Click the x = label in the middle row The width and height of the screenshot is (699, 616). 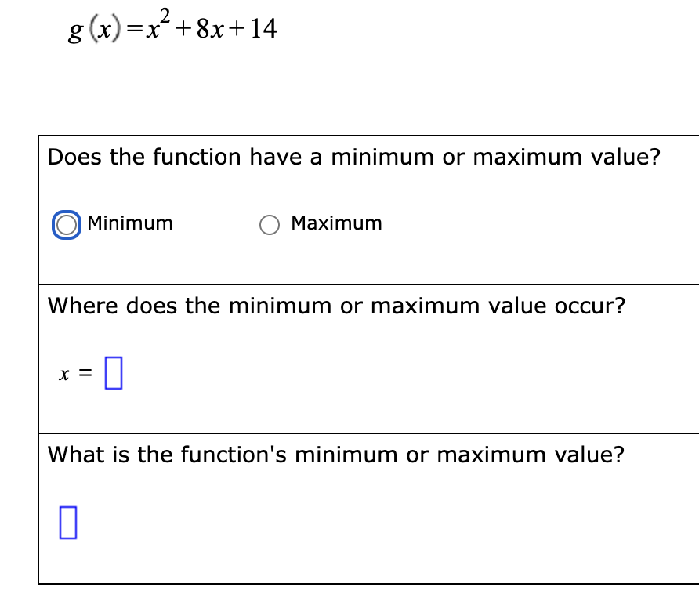[x=74, y=373]
